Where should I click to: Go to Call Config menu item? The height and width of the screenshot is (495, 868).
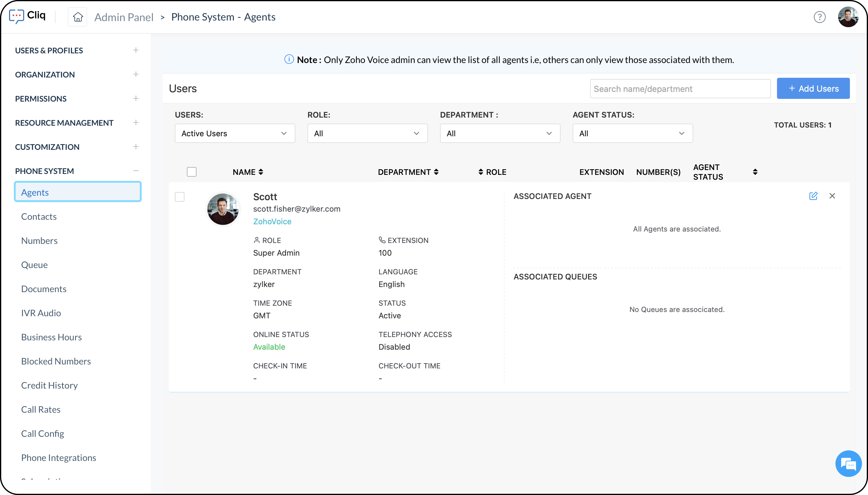42,434
